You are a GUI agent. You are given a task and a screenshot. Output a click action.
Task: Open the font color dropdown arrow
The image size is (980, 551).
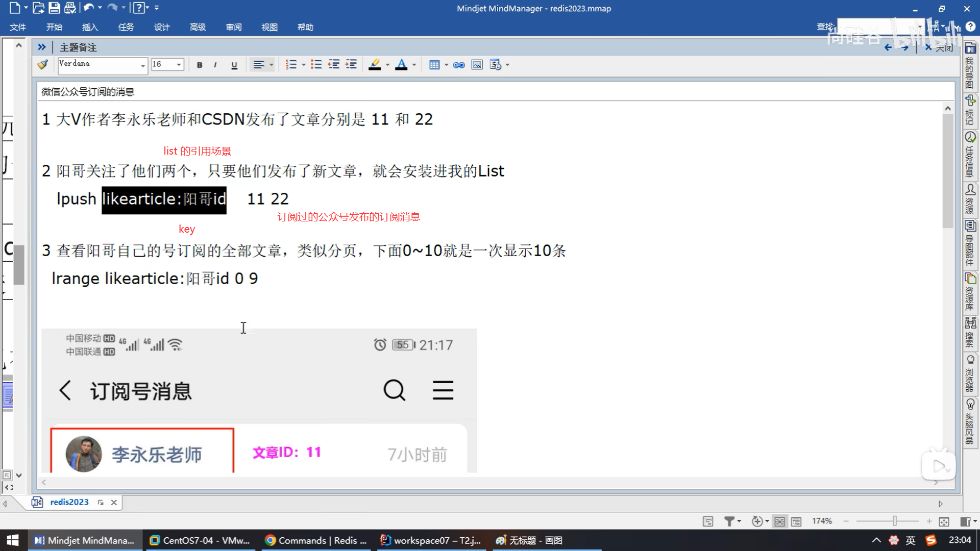(x=413, y=65)
